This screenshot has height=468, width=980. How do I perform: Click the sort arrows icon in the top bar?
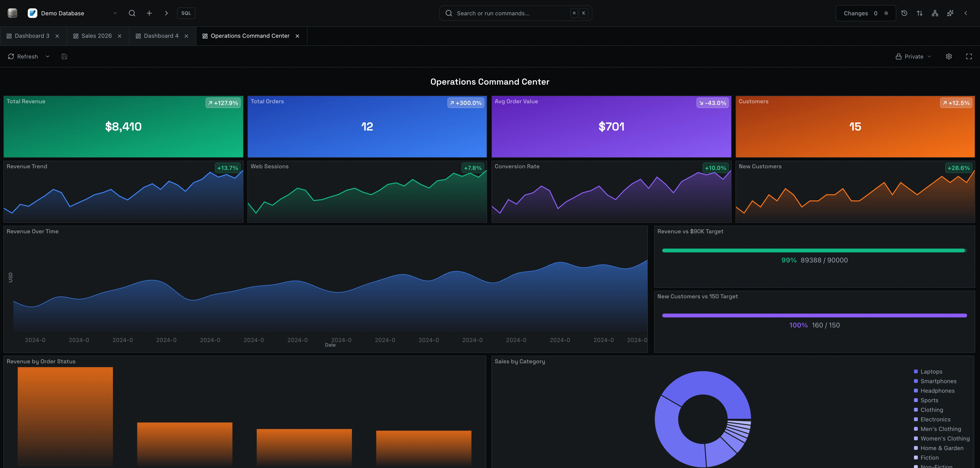(919, 12)
